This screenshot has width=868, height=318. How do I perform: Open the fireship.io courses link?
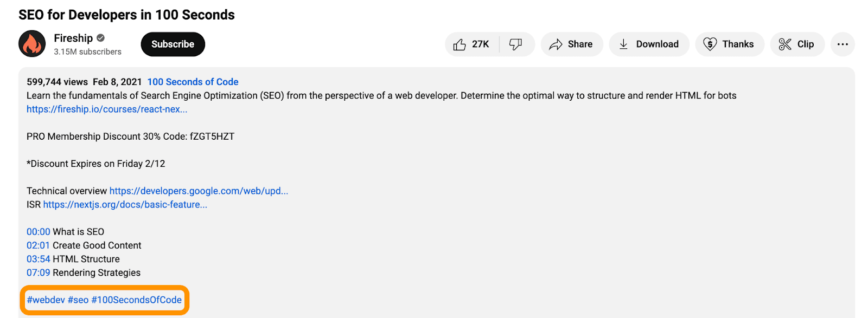[x=107, y=109]
